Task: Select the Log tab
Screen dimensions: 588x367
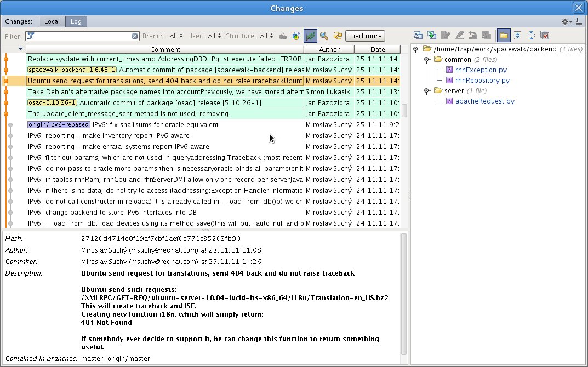Action: pos(76,22)
